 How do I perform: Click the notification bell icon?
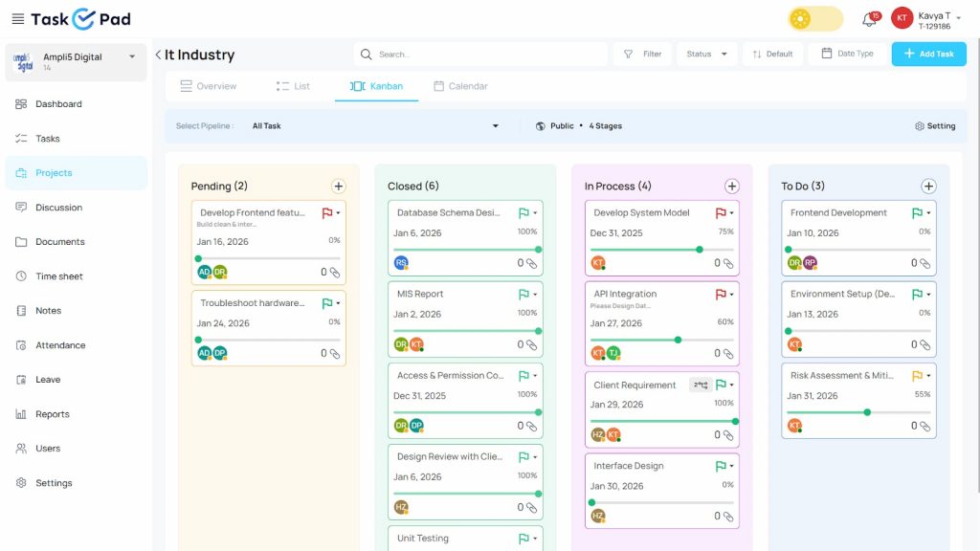[869, 19]
